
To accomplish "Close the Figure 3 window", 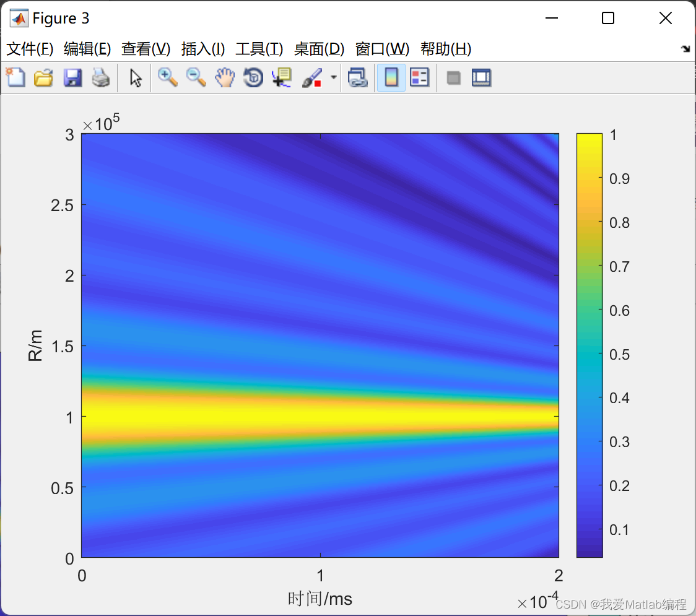I will [666, 18].
